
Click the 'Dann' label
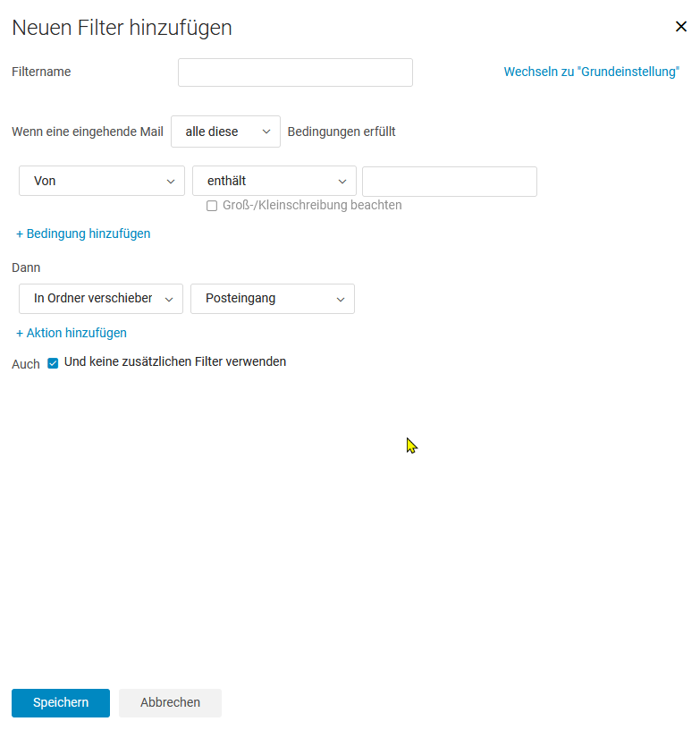(26, 267)
